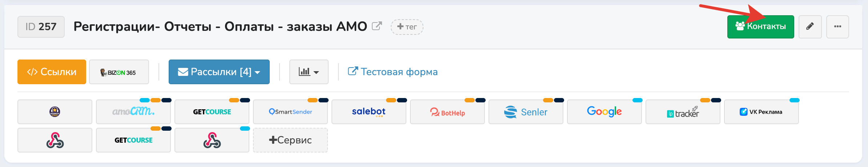Click the tracker service tile
The image size is (868, 167).
click(683, 112)
